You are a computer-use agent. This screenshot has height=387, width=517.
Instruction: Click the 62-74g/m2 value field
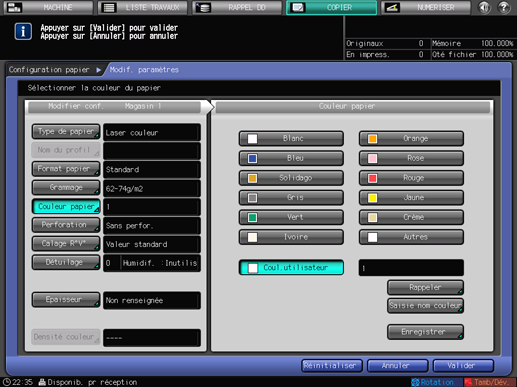click(152, 188)
